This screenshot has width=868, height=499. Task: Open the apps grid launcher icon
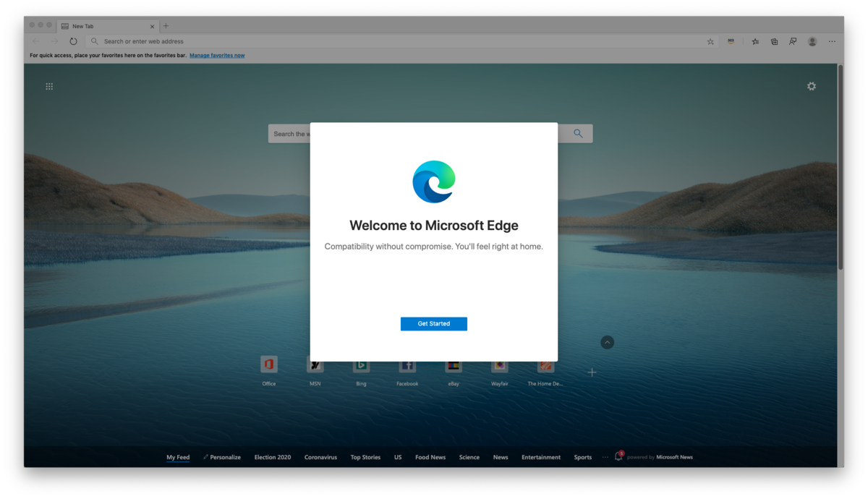point(49,86)
